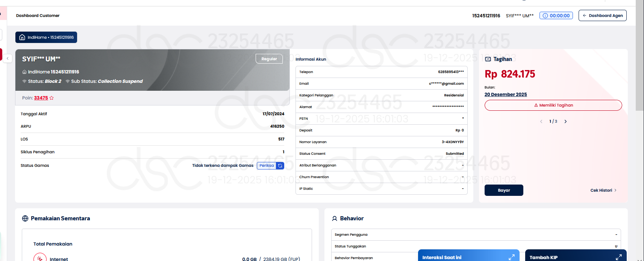Click the Memiliki Tagihan alert button
The height and width of the screenshot is (261, 644).
[x=553, y=105]
